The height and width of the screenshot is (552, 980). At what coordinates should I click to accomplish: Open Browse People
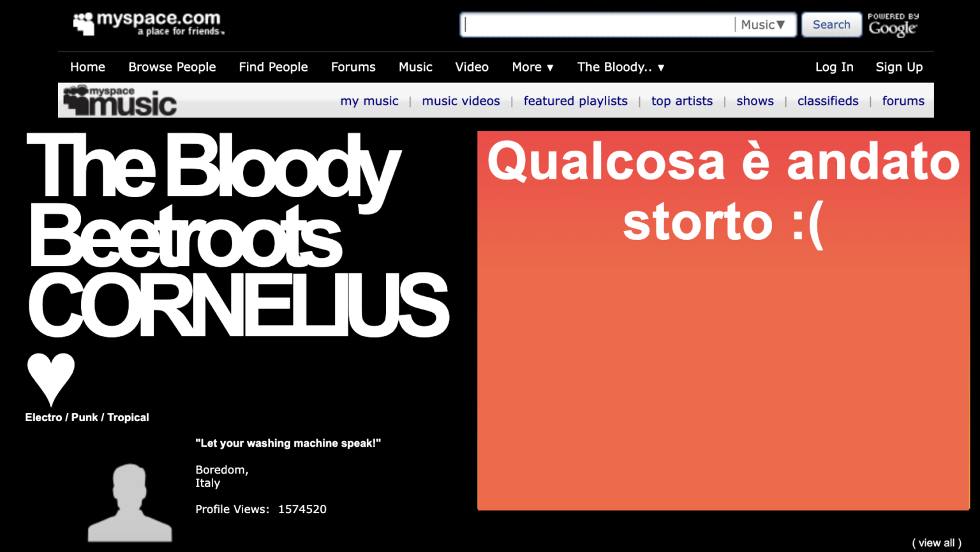(x=172, y=67)
